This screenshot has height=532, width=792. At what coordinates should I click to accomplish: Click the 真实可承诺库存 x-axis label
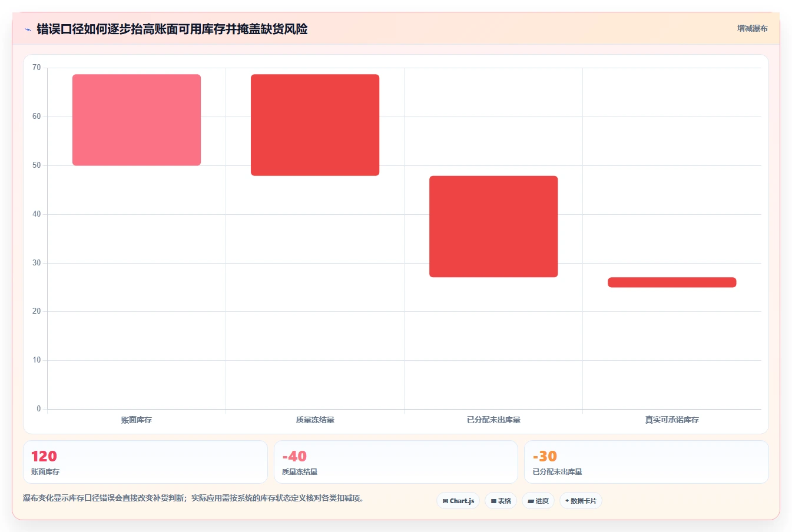[672, 420]
